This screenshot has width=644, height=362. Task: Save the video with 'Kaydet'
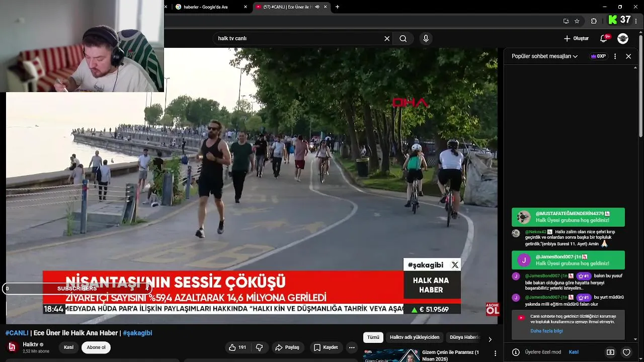tap(326, 347)
